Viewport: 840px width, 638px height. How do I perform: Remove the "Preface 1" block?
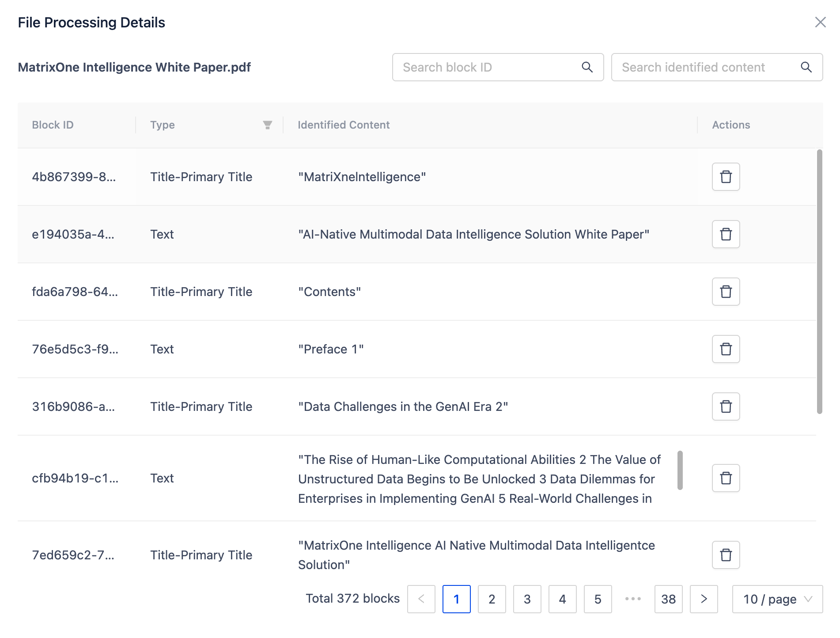click(x=726, y=349)
